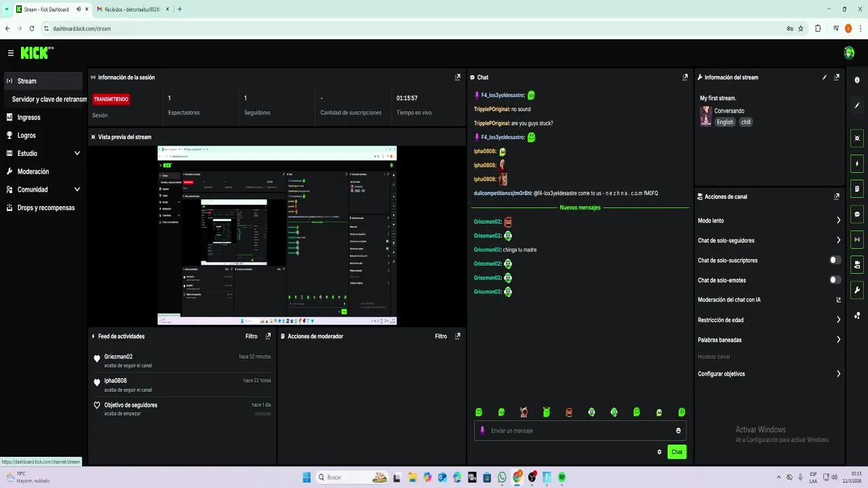
Task: Click the TRANSMITIENDO status badge
Action: click(x=111, y=99)
